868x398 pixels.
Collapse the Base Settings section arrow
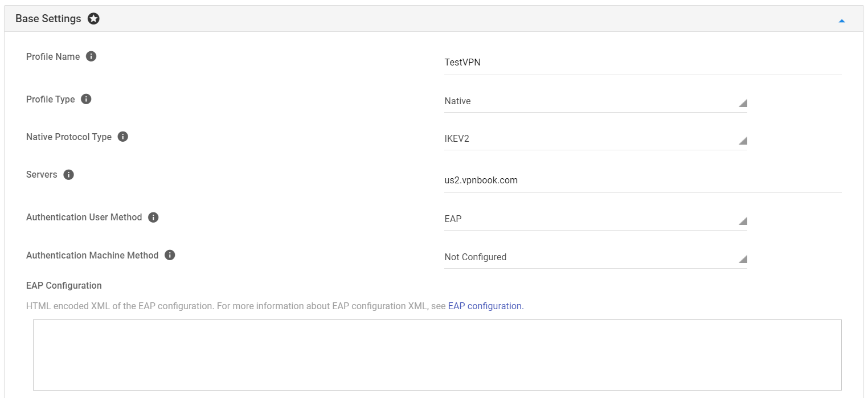tap(842, 21)
